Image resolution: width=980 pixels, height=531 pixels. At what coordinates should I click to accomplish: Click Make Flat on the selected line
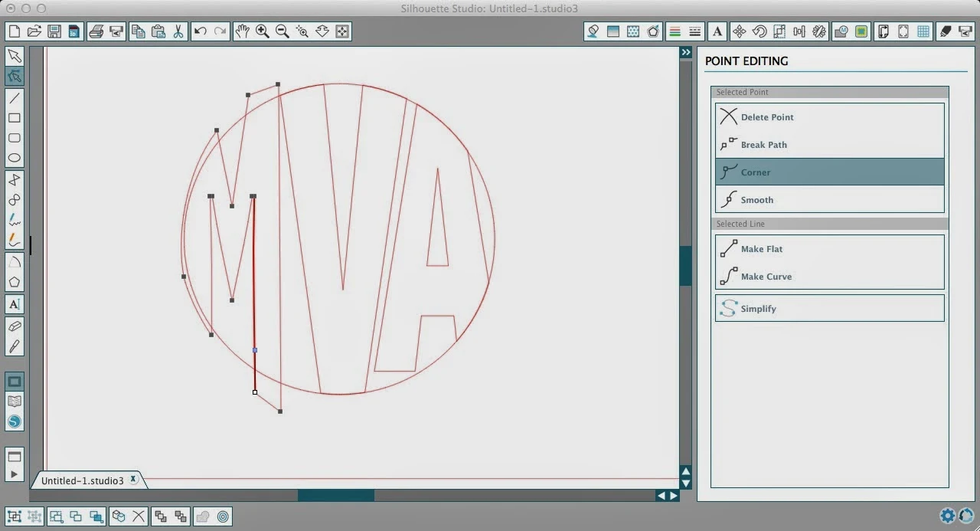click(829, 248)
